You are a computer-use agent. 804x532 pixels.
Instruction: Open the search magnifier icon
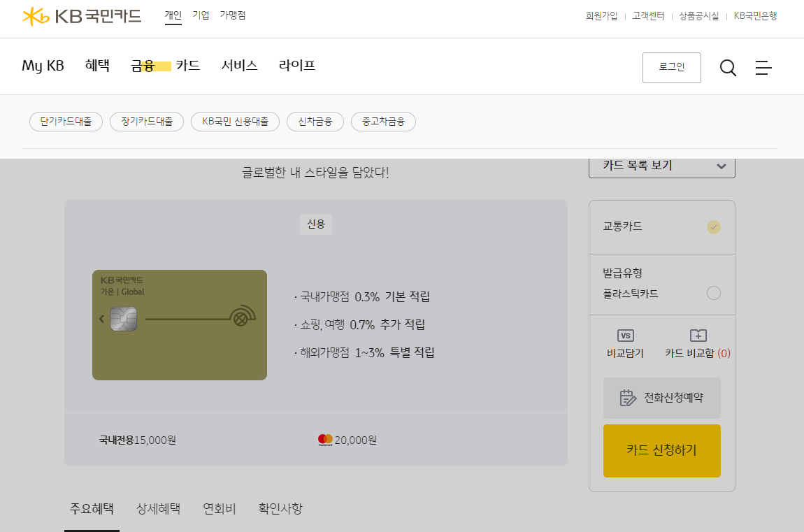tap(728, 68)
